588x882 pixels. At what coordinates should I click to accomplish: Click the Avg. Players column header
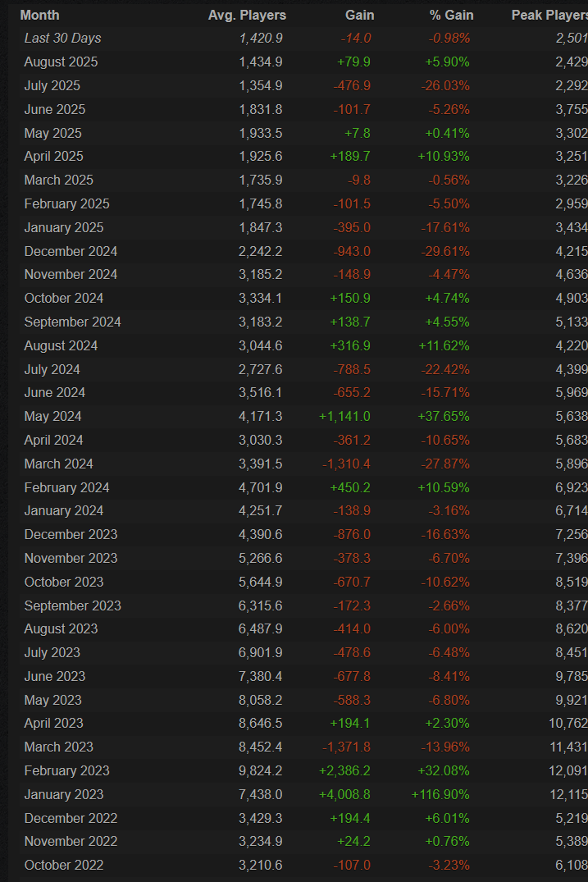pos(245,15)
